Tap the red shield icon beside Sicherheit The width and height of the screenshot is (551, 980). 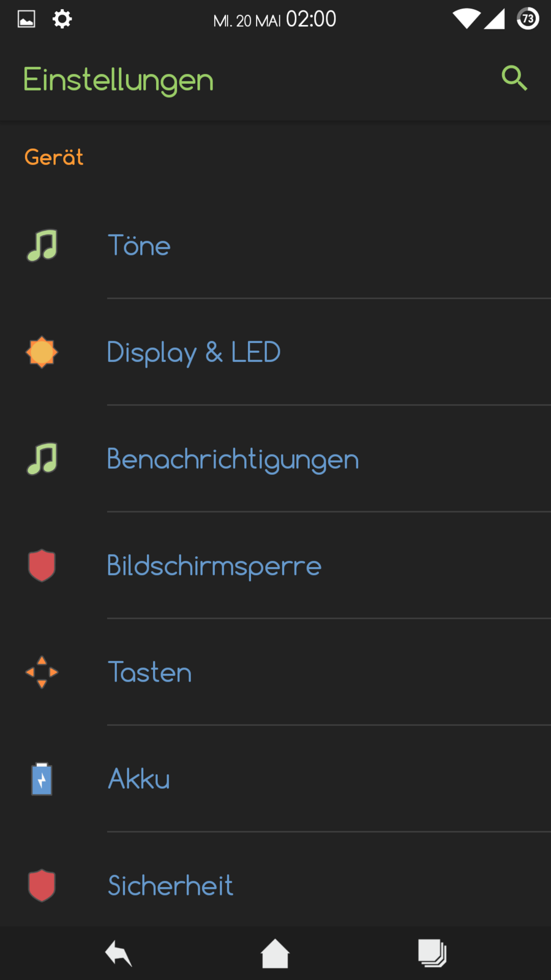tap(42, 885)
